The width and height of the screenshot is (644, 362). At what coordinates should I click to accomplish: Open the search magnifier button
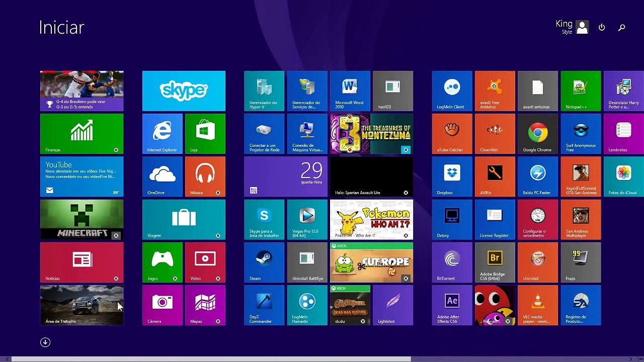coord(622,27)
